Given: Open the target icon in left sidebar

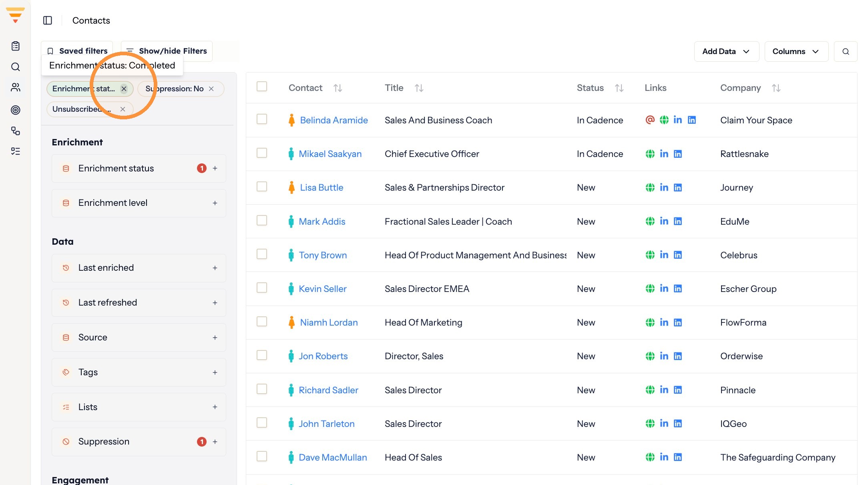Looking at the screenshot, I should pos(16,110).
